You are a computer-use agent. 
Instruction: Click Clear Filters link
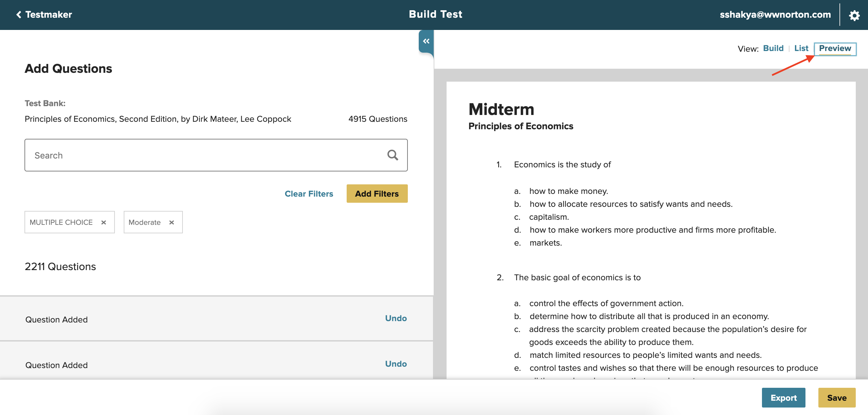point(309,194)
